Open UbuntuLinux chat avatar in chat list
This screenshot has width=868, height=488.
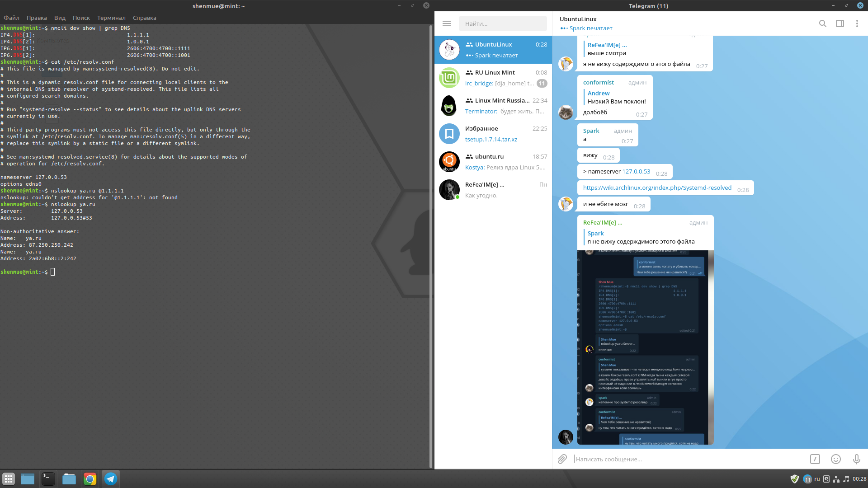(449, 50)
